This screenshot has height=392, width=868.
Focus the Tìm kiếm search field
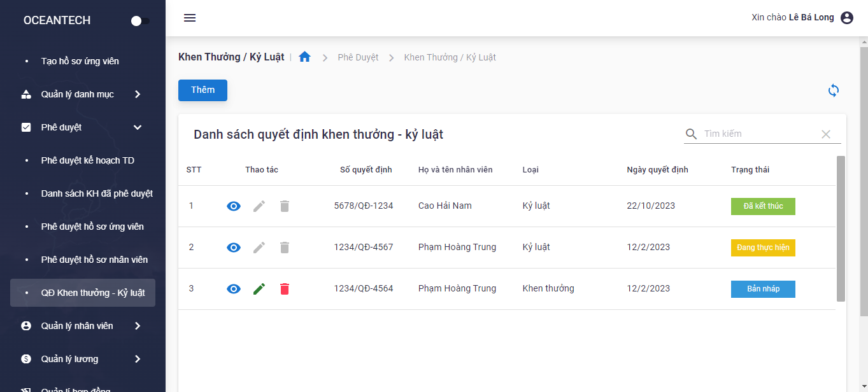click(759, 134)
